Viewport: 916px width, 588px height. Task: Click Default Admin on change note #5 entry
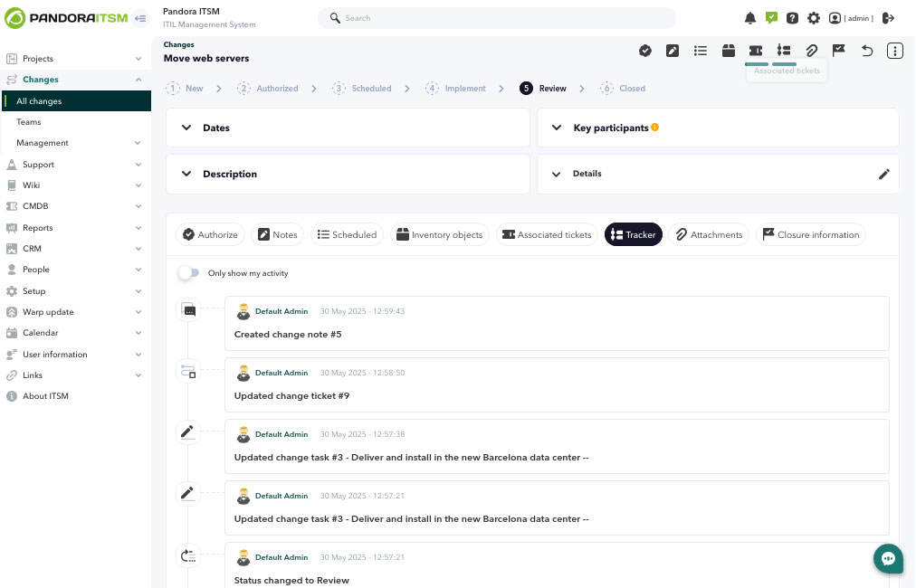[x=281, y=311]
